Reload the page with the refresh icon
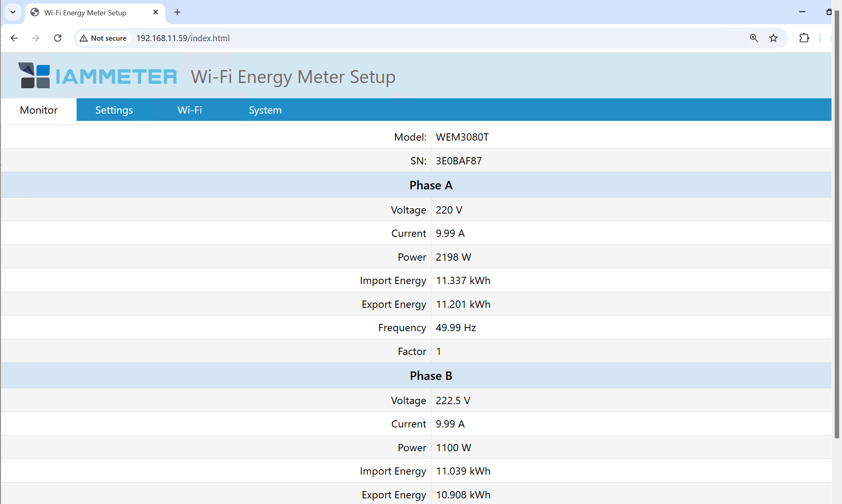This screenshot has height=504, width=842. pyautogui.click(x=58, y=38)
